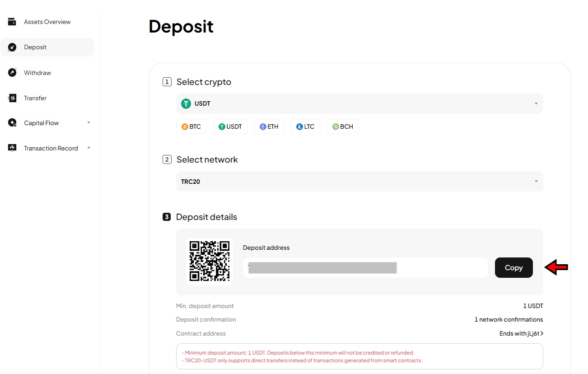Choose BCH as the deposit currency
588x374 pixels.
[342, 126]
